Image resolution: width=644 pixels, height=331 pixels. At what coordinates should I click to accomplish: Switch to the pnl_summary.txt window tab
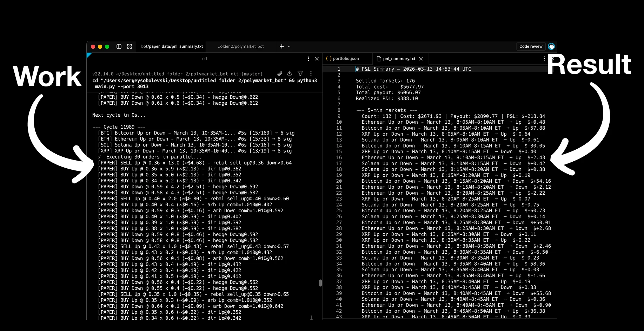tap(172, 46)
